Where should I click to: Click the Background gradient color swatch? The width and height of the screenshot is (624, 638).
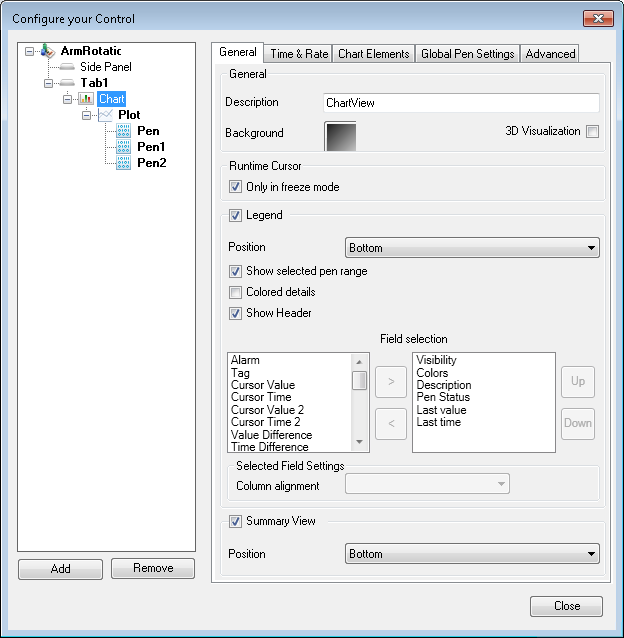tap(340, 137)
